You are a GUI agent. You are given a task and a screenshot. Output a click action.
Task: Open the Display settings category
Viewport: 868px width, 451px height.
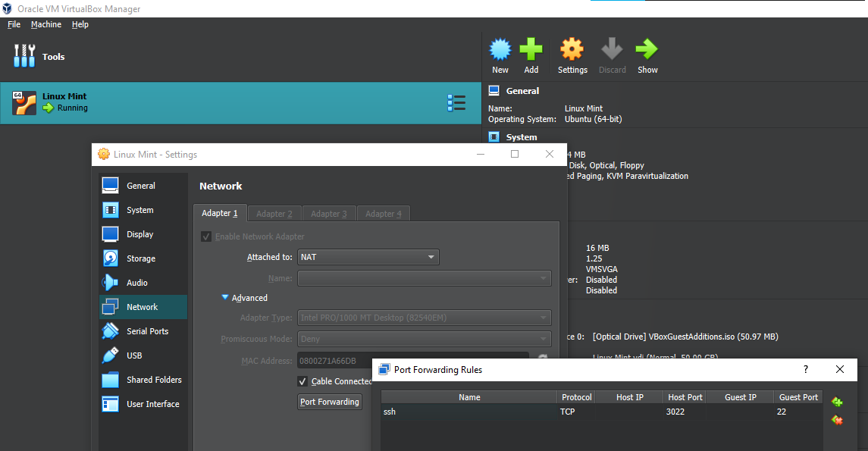[143, 234]
